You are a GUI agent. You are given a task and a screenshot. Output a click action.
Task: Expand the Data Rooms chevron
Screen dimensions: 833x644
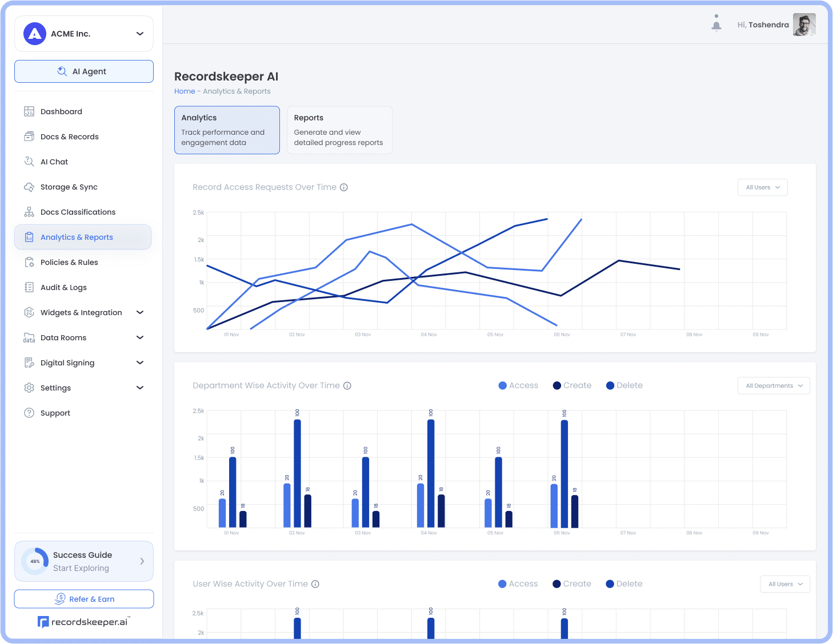(140, 337)
